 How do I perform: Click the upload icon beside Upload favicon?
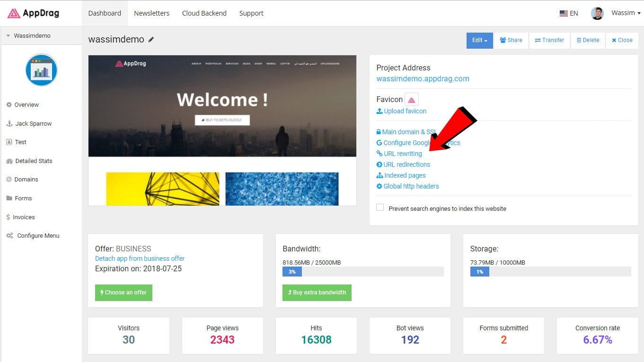click(x=379, y=111)
